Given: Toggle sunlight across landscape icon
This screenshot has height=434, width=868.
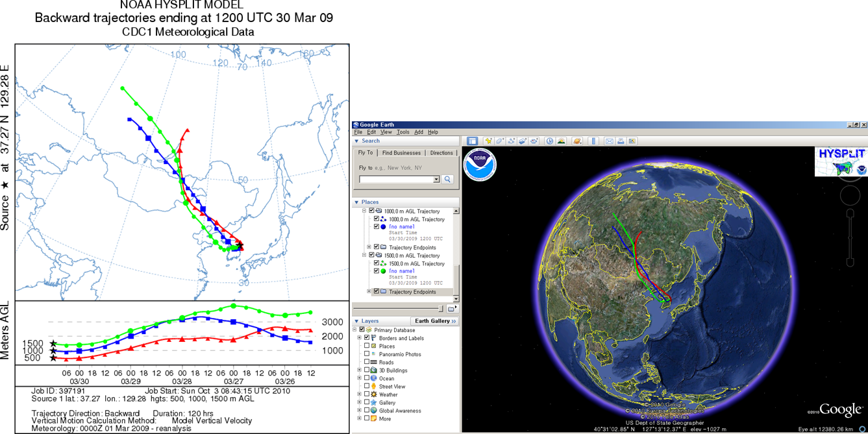Looking at the screenshot, I should click(x=561, y=141).
